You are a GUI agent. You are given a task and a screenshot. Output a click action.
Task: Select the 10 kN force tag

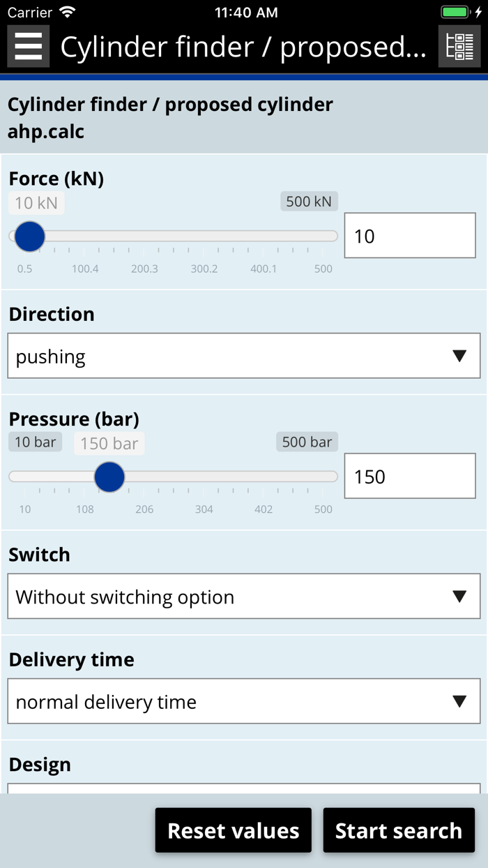click(36, 202)
